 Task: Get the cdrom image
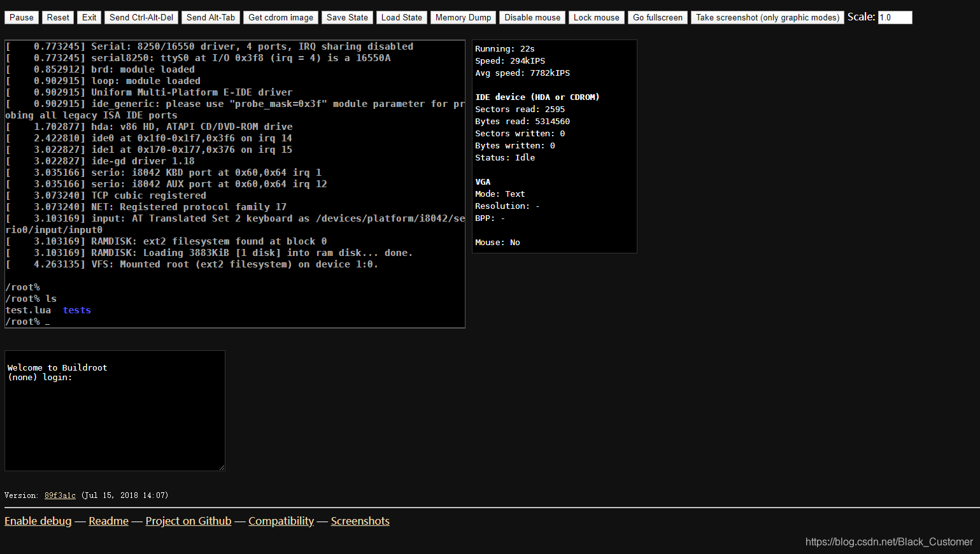coord(281,17)
